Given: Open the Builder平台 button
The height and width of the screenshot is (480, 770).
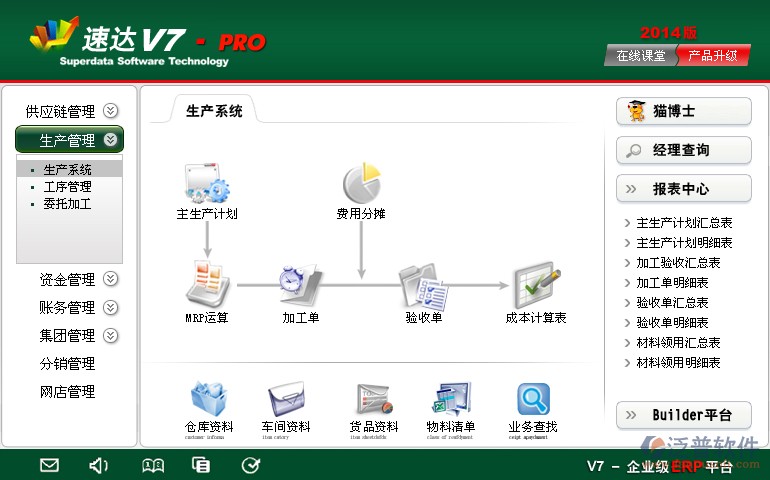Looking at the screenshot, I should point(684,415).
